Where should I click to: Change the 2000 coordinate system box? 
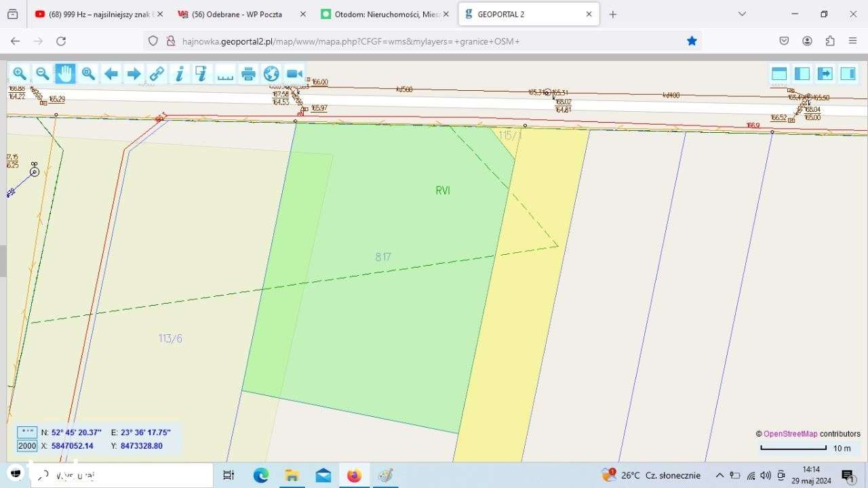point(27,446)
